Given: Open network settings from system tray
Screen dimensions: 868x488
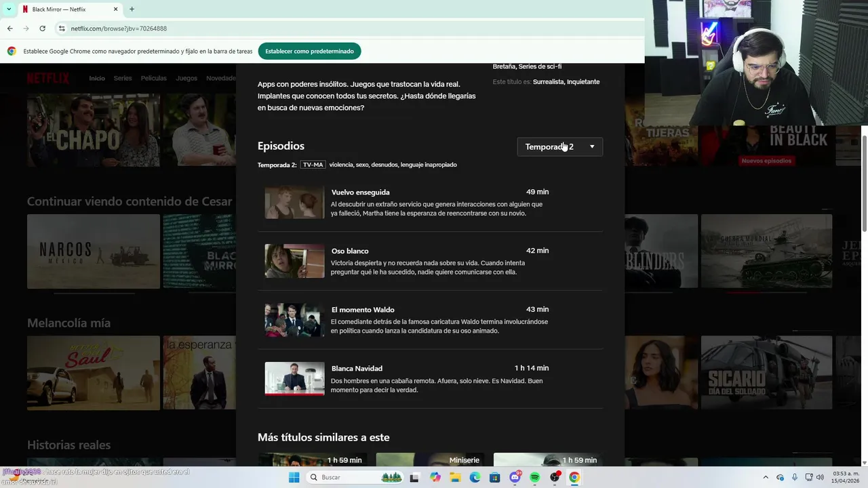Looking at the screenshot, I should 808,477.
